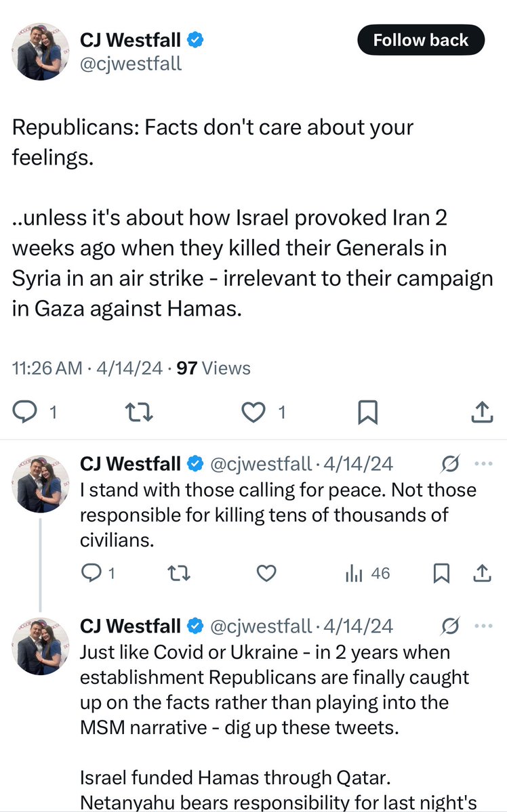Open more options on "Covid or Ukraine" tweet
The image size is (507, 812).
[x=483, y=625]
